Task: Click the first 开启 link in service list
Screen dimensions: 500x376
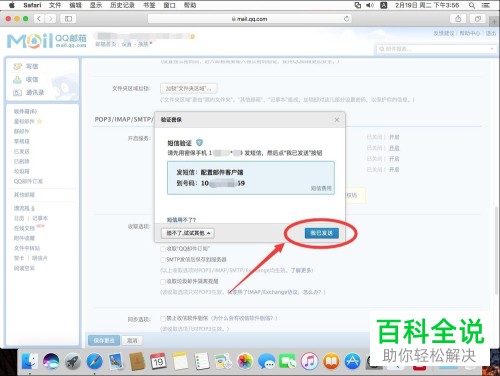Action: tap(394, 137)
